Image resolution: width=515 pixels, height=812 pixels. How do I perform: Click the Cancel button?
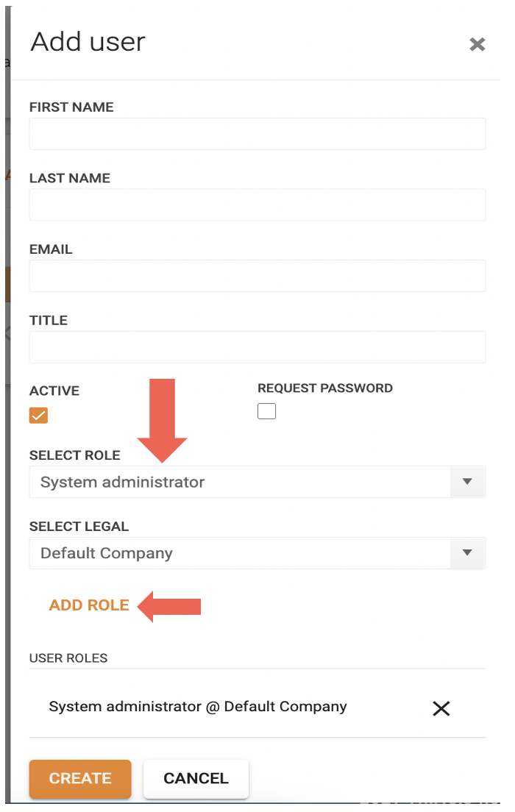click(x=196, y=778)
